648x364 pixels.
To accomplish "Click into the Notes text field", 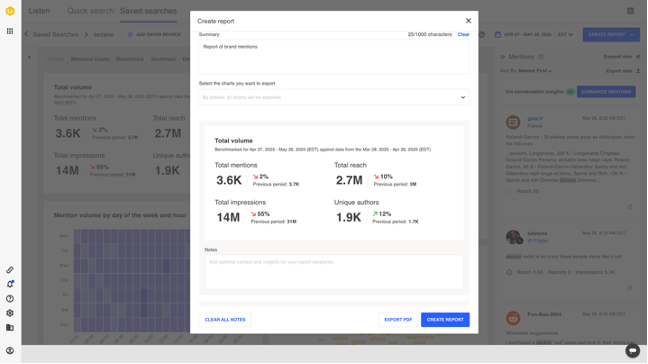I will tap(334, 271).
